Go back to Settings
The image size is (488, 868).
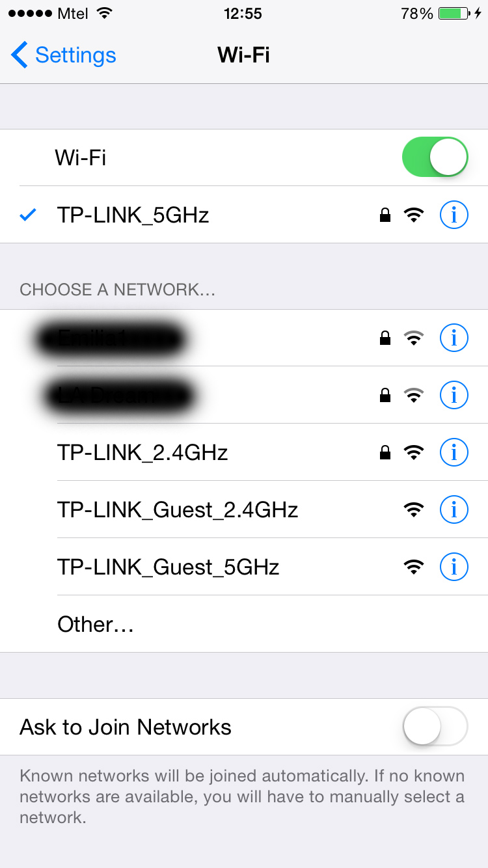click(64, 55)
